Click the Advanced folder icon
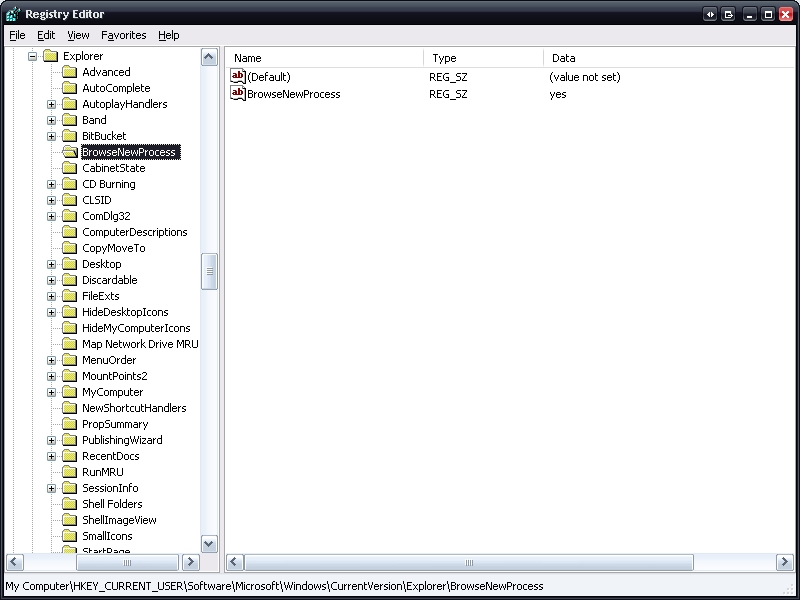The height and width of the screenshot is (600, 800). point(69,72)
